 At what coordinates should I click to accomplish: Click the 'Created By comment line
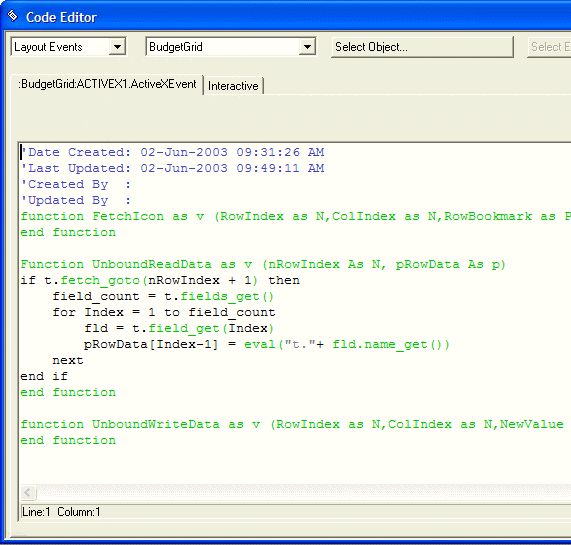click(x=76, y=184)
